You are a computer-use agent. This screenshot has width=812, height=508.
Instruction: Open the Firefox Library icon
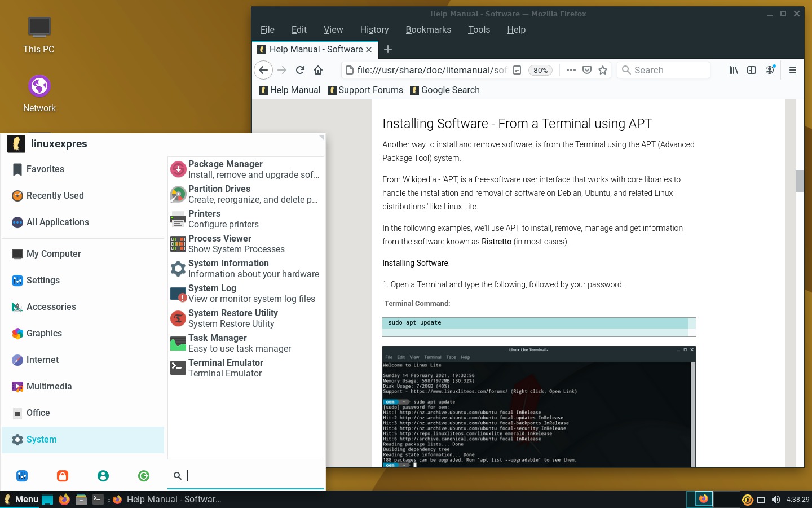(734, 70)
